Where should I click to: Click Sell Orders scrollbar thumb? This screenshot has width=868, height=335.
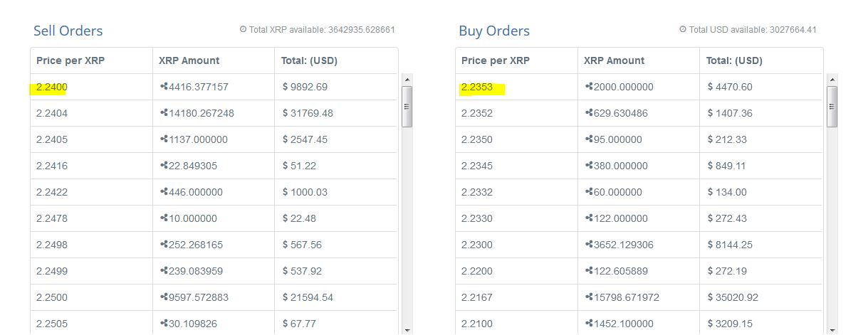(407, 107)
